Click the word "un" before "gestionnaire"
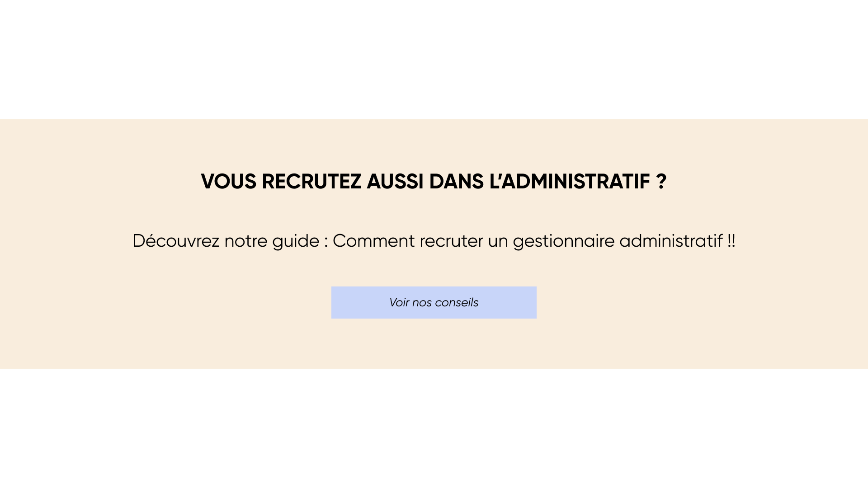 click(x=498, y=242)
